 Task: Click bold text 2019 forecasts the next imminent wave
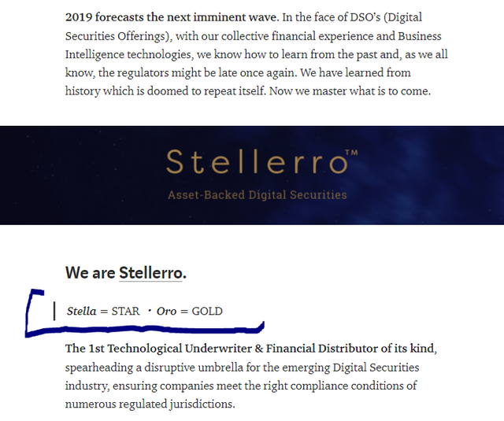172,17
